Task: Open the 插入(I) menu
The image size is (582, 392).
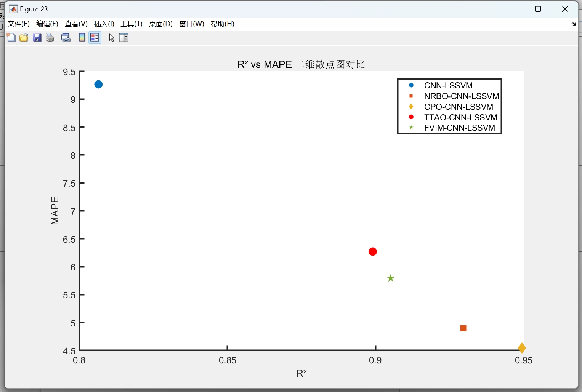Action: 104,24
